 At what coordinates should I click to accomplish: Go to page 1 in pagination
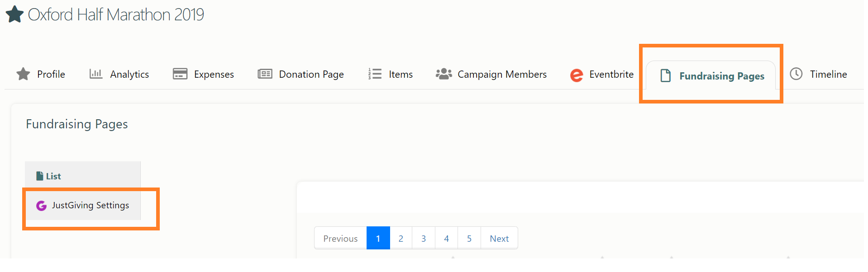point(378,238)
